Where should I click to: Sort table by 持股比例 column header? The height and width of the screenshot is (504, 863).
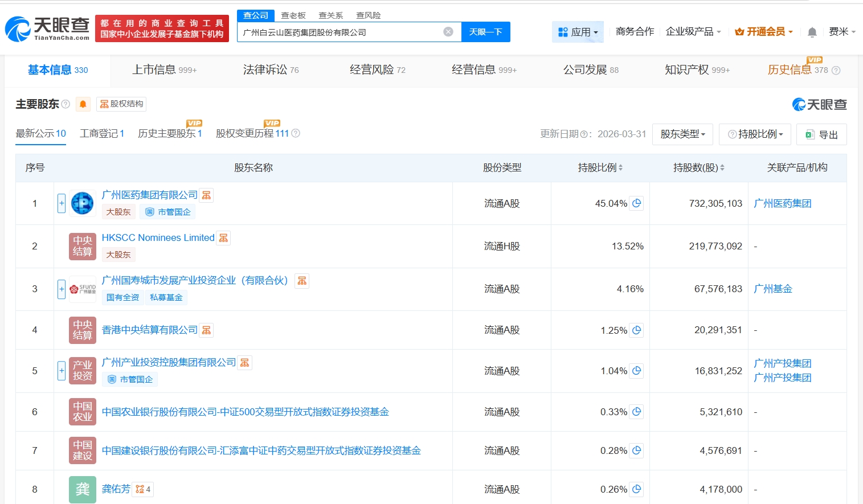pos(600,167)
